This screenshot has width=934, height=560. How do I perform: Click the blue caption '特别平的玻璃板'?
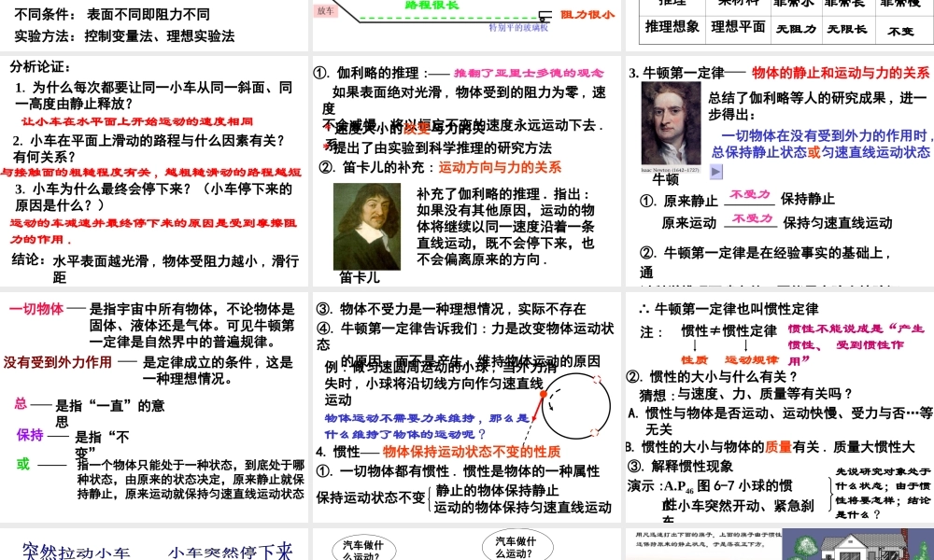click(518, 27)
